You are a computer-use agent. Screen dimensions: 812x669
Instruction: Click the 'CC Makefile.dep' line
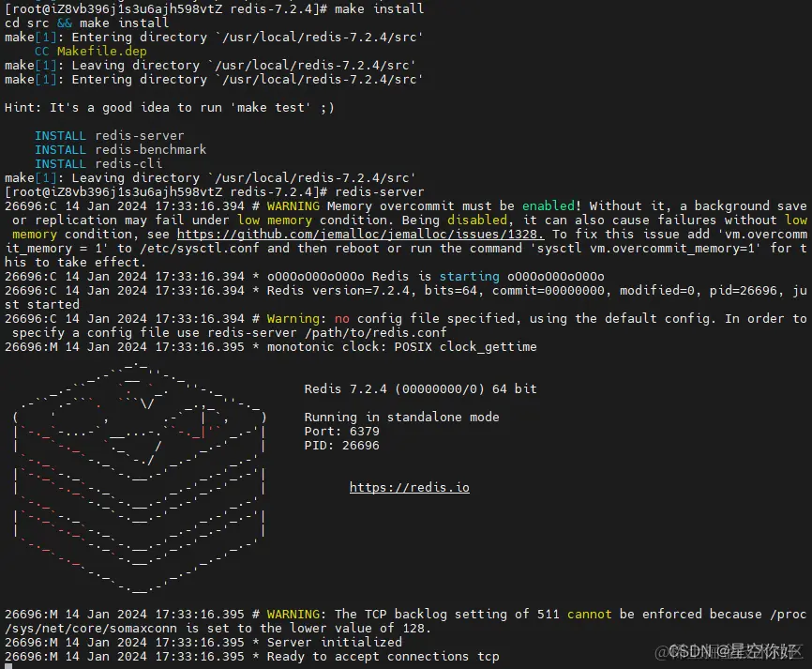coord(91,52)
